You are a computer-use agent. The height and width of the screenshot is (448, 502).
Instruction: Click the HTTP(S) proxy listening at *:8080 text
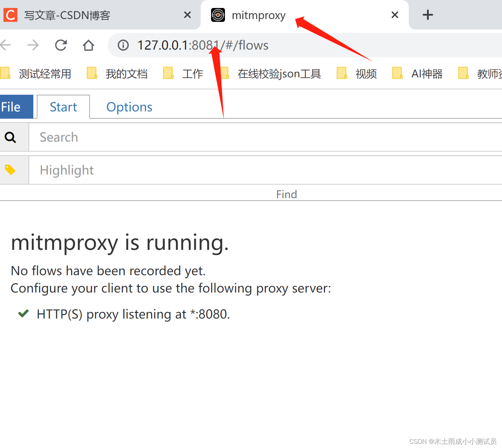click(133, 314)
